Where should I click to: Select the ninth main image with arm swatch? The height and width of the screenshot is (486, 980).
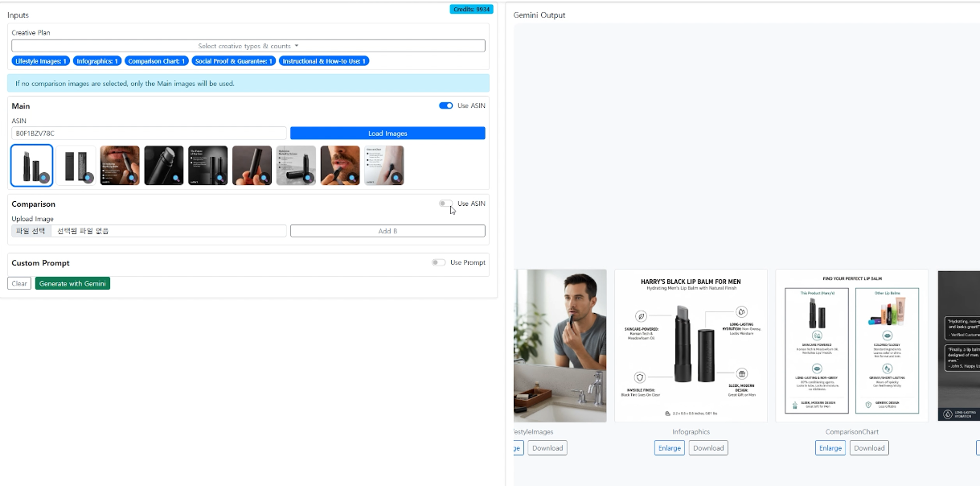pos(384,165)
